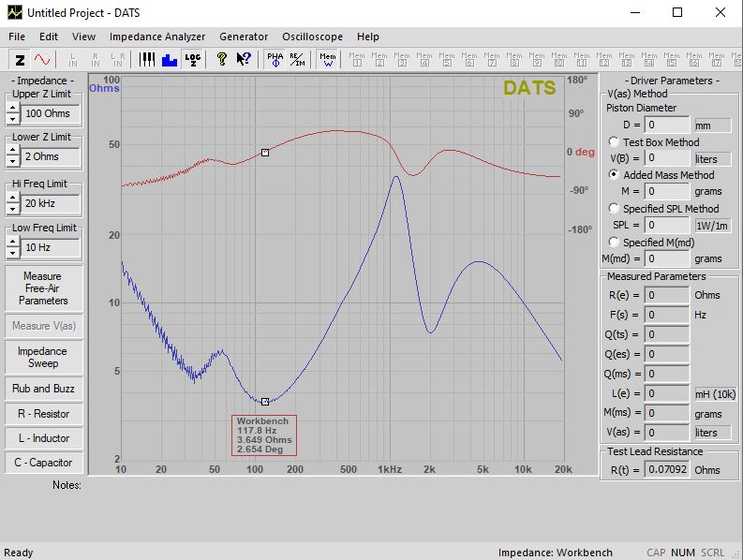Lower the Low Freq Limit with down arrow
This screenshot has height=560, width=743.
click(13, 253)
